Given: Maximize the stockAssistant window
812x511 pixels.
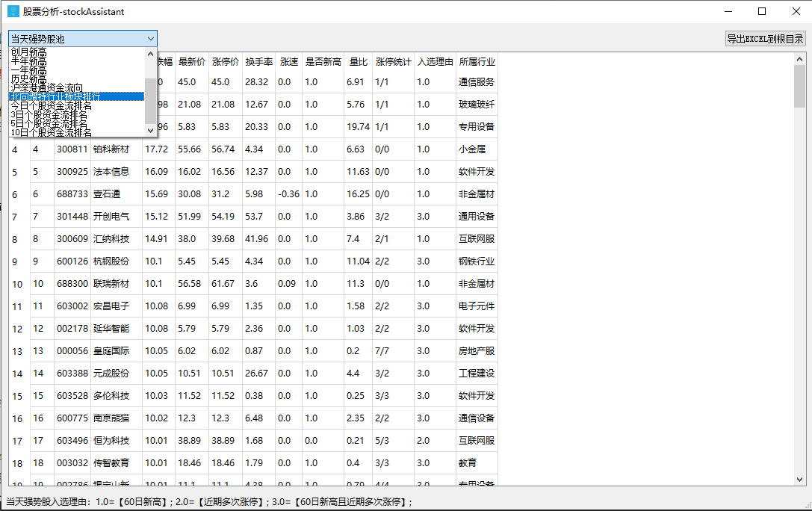Looking at the screenshot, I should [x=762, y=11].
